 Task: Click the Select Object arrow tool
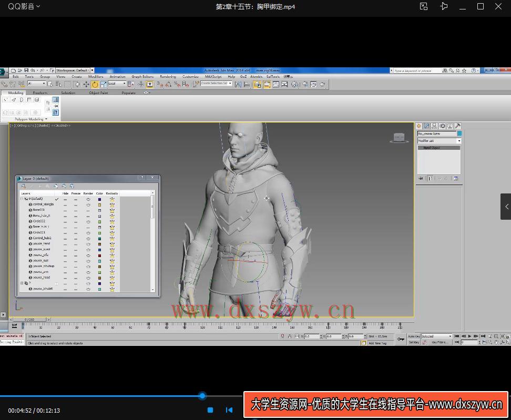pos(50,85)
